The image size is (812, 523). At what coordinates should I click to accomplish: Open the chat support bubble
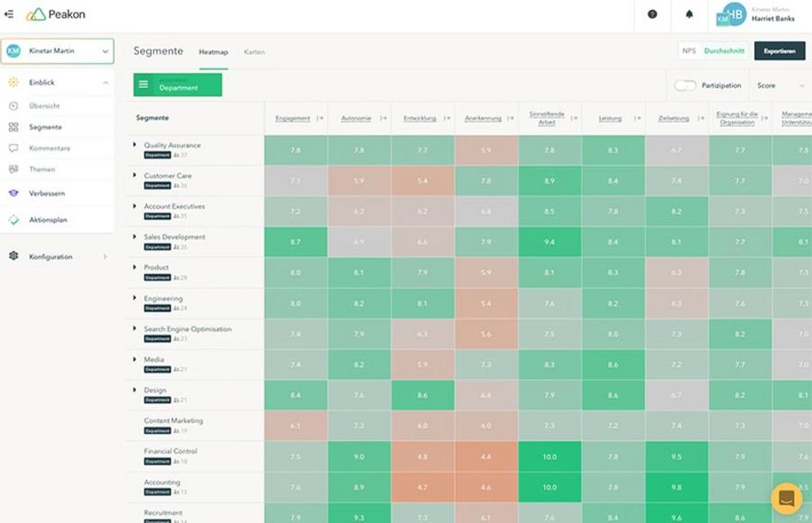pyautogui.click(x=786, y=499)
